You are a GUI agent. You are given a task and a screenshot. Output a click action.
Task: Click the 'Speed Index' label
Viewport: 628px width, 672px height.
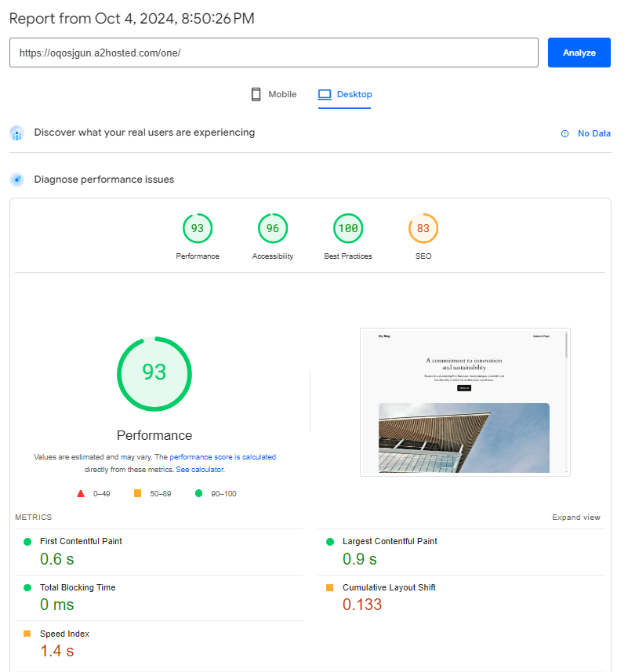click(x=65, y=634)
